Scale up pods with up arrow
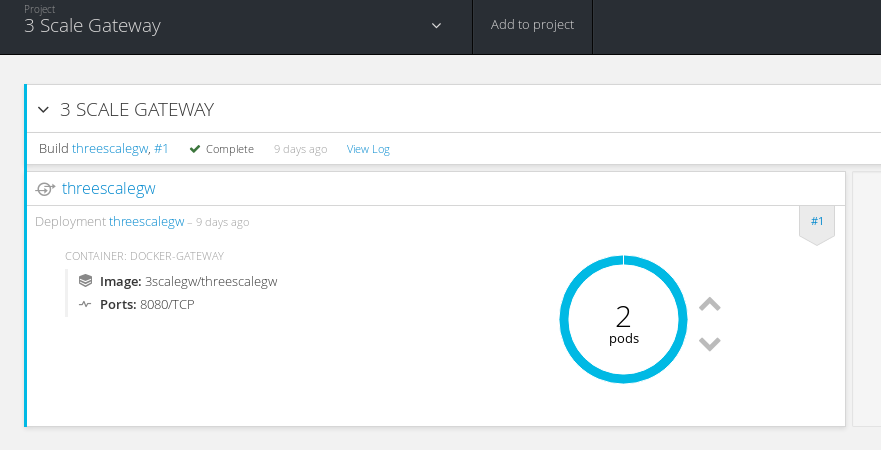 click(x=710, y=304)
